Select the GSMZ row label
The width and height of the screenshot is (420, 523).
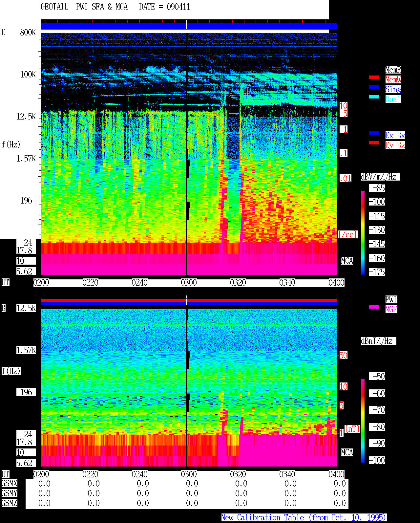(9, 503)
